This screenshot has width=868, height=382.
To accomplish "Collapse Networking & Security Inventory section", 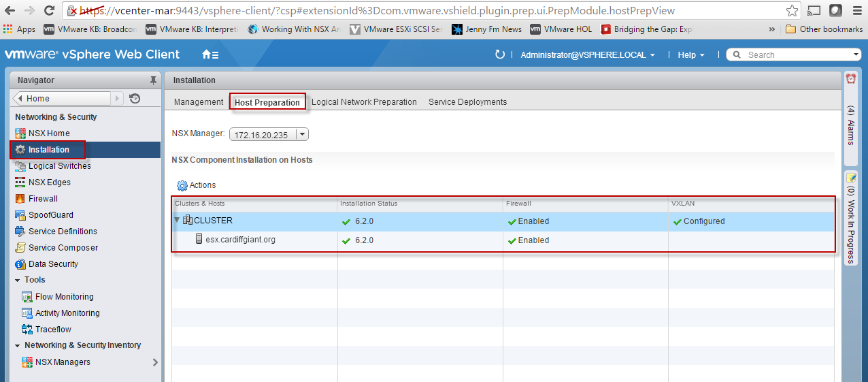I will [x=18, y=345].
